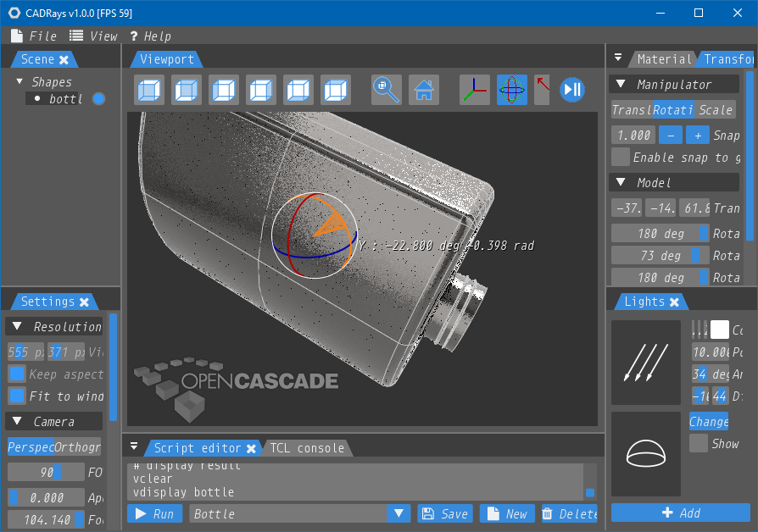Screen dimensions: 758x532
Task: Collapse the Manipulator section
Action: click(x=621, y=85)
